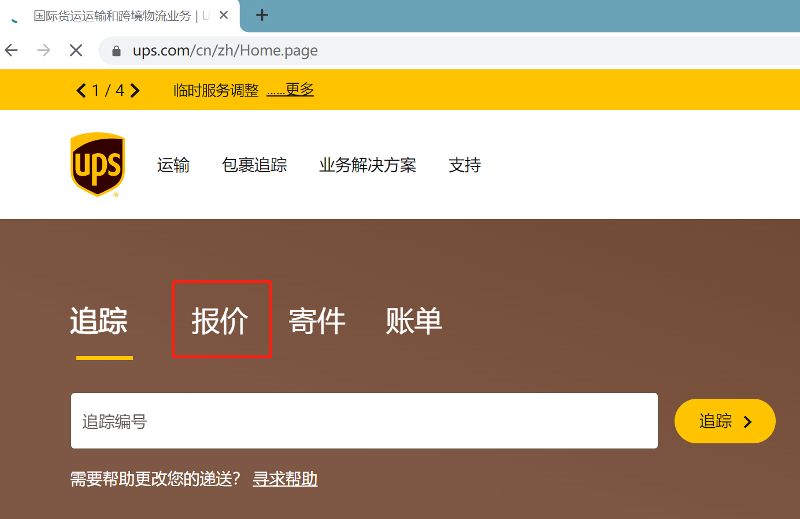Screen dimensions: 800x519
Task: Open the 支持 navigation menu
Action: coord(464,165)
